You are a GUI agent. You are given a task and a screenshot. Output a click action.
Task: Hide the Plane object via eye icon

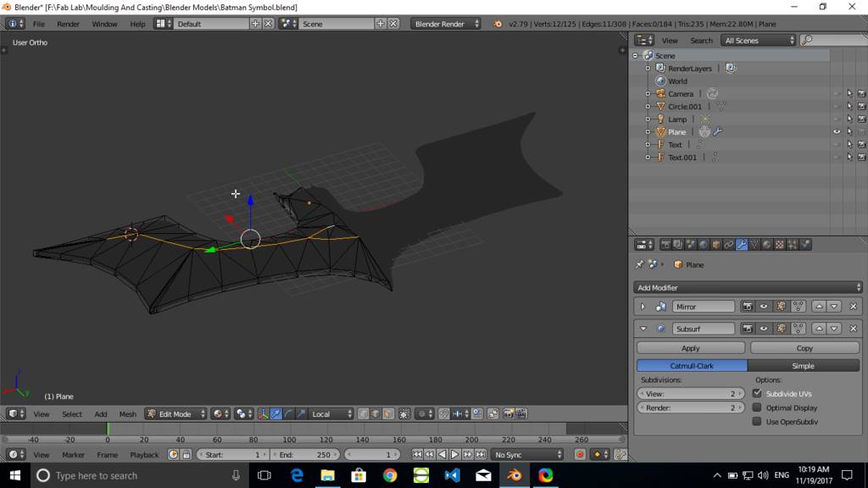837,132
